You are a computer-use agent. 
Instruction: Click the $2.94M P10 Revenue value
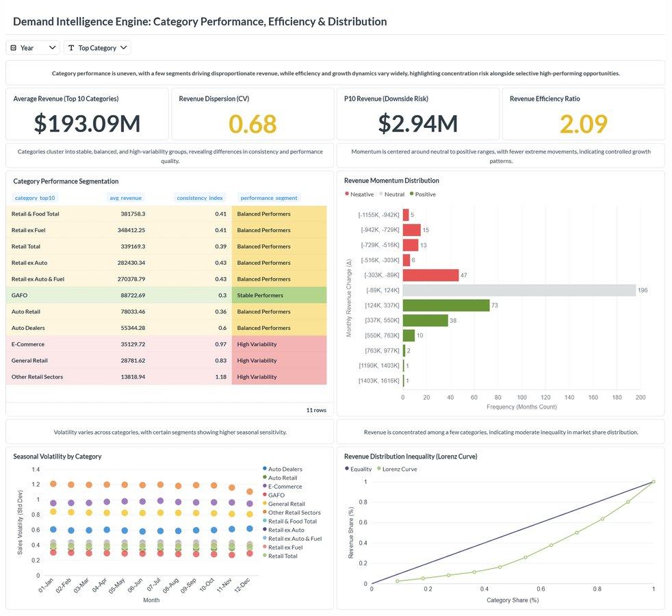(x=418, y=123)
